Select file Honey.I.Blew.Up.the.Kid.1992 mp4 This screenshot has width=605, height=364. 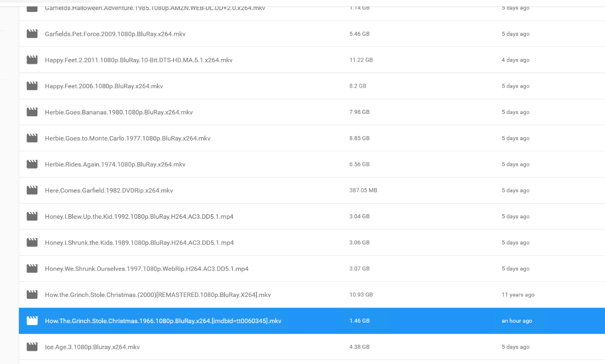click(x=139, y=216)
